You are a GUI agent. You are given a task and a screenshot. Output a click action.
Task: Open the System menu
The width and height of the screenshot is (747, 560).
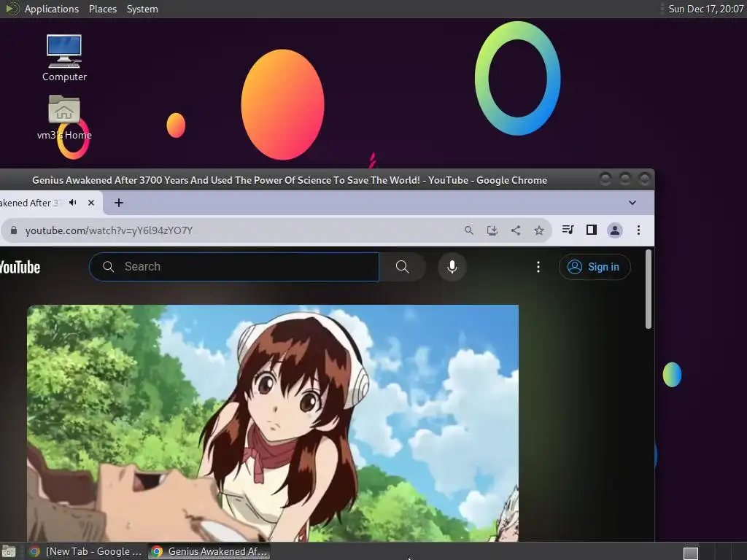point(142,9)
